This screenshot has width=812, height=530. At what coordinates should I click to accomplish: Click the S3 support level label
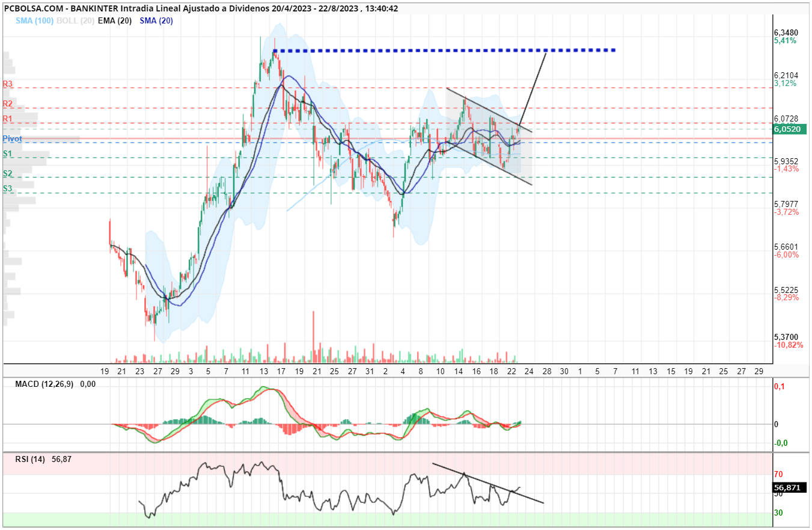[8, 188]
